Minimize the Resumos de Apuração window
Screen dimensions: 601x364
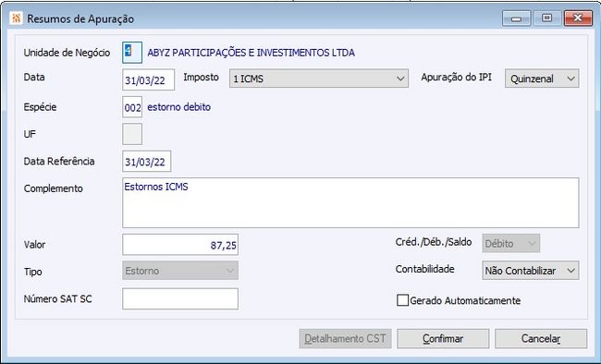coord(516,18)
